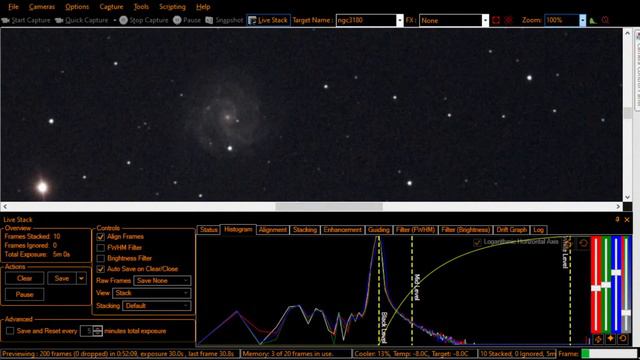Pin the Live Stack panel
640x360 pixels.
617,220
